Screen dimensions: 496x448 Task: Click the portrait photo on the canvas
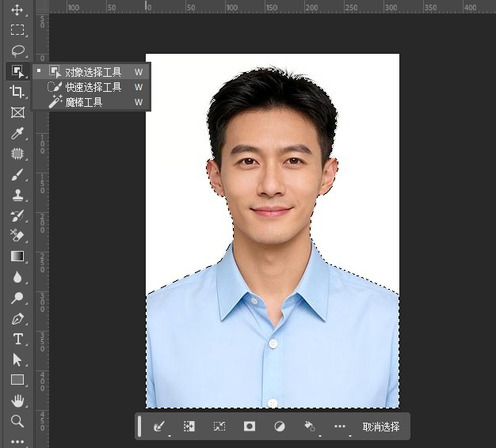273,230
